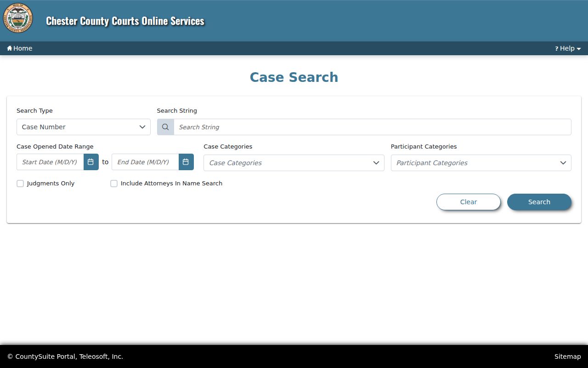Screen dimensions: 588x368
Task: Focus the End Date input field
Action: coord(145,162)
